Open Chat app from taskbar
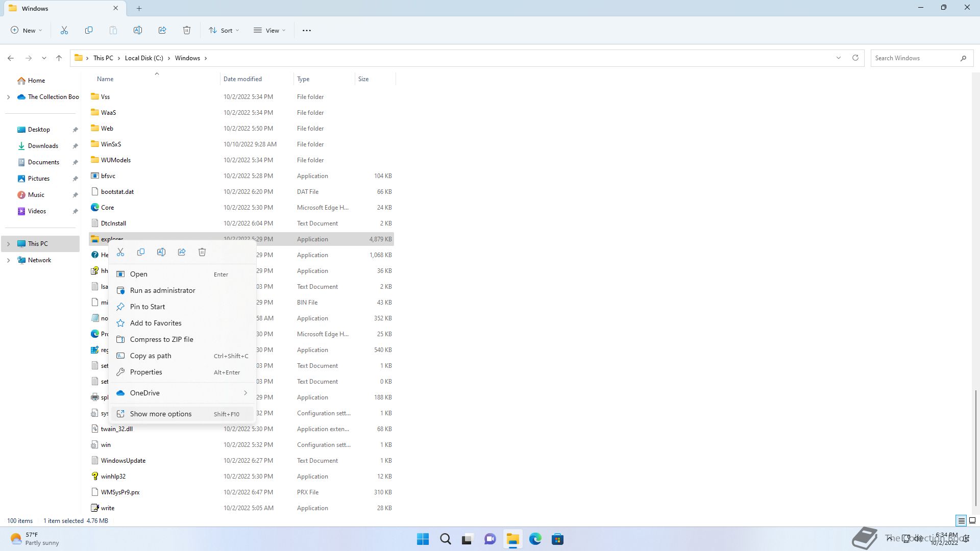 (x=490, y=539)
